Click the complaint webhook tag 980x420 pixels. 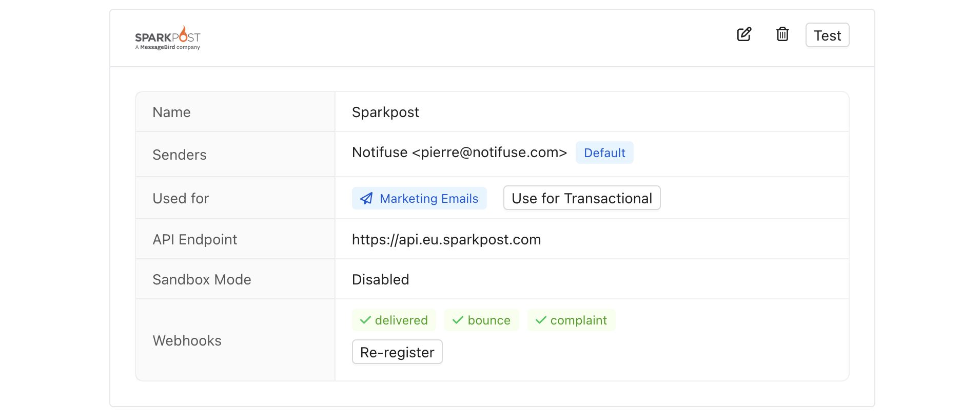coord(571,320)
